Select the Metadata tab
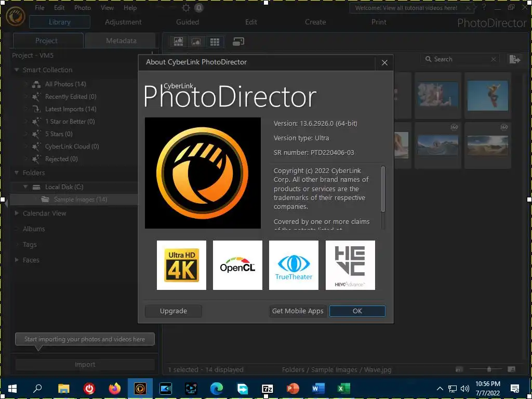The image size is (532, 399). pyautogui.click(x=121, y=41)
